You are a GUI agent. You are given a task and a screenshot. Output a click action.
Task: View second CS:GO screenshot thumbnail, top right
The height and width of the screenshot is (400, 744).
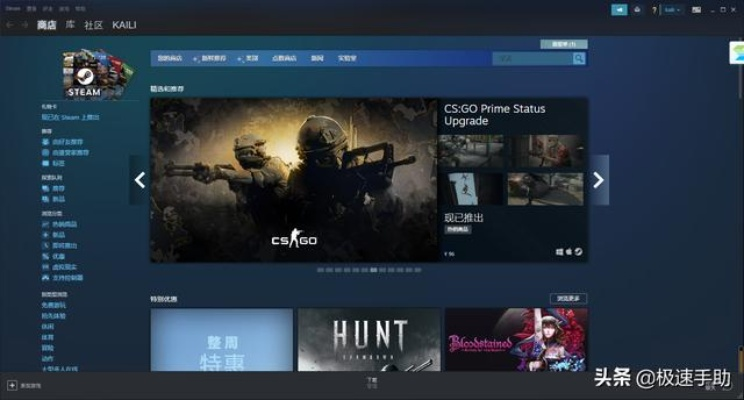(x=546, y=151)
